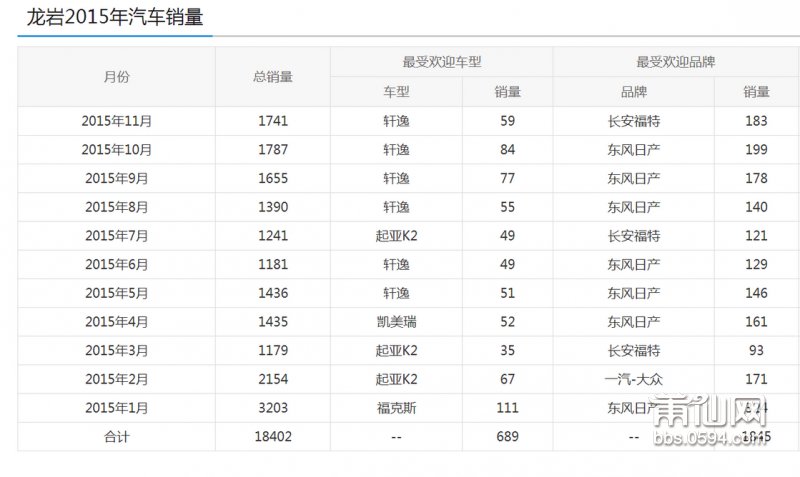Click brand sales value 140

coord(756,207)
